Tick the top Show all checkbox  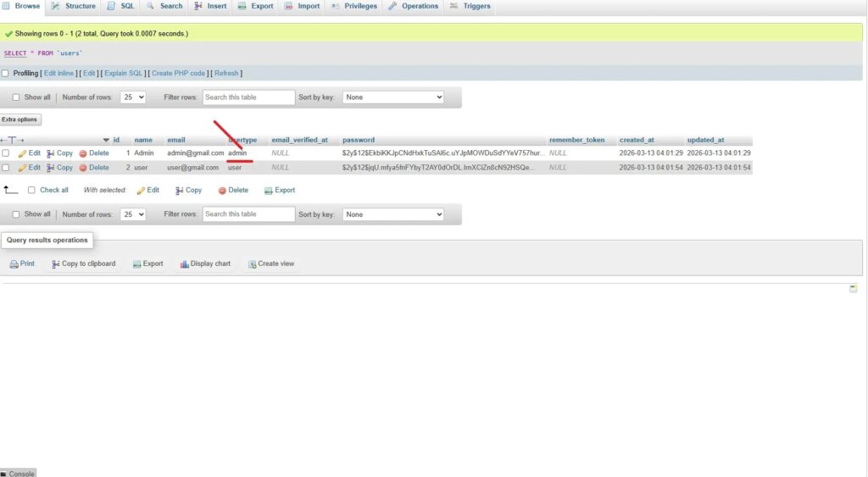[16, 97]
